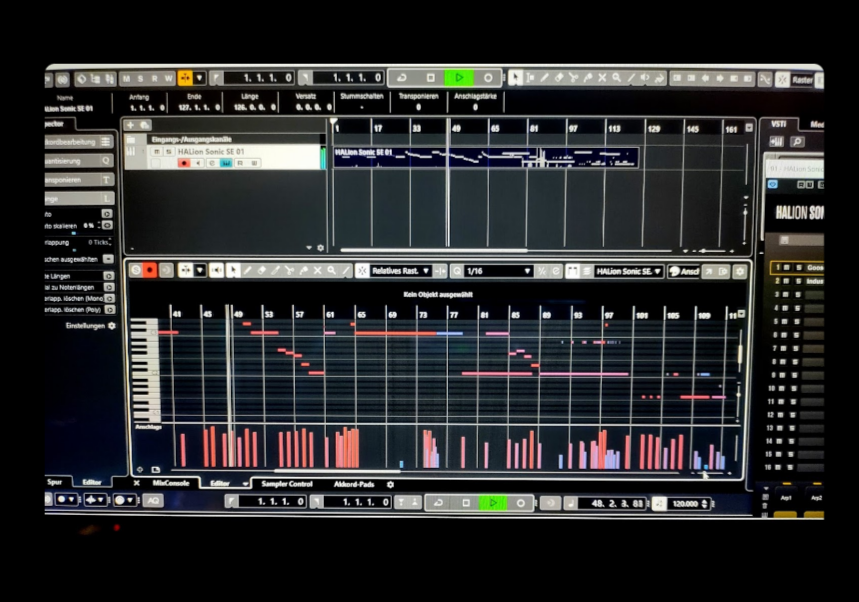Select the Mute X tool in Key Editor toolbar

[x=317, y=271]
